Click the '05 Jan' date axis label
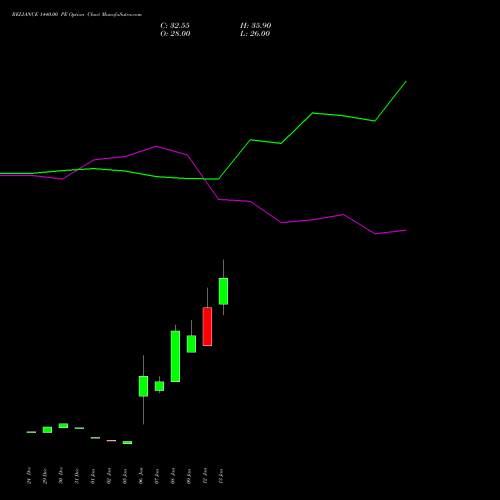 pos(125,476)
